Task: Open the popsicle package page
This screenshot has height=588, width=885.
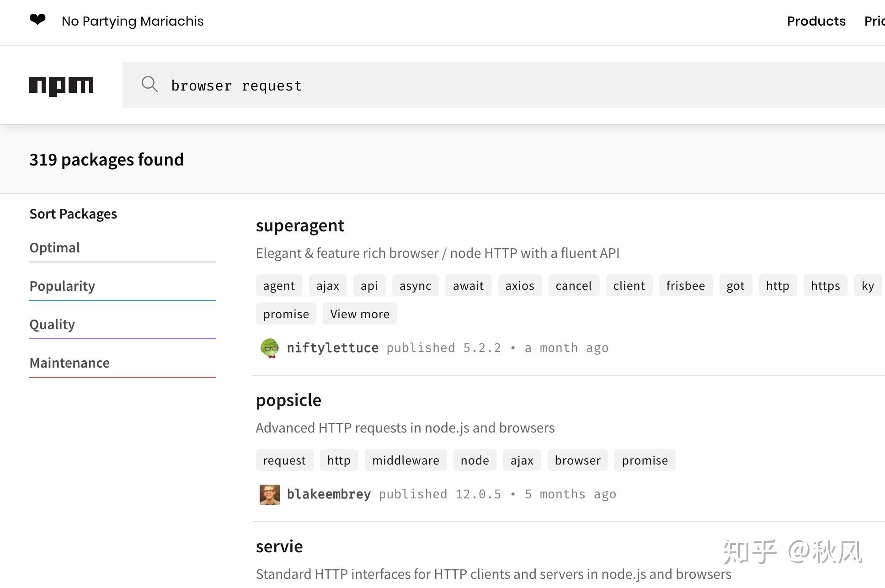Action: click(x=288, y=401)
